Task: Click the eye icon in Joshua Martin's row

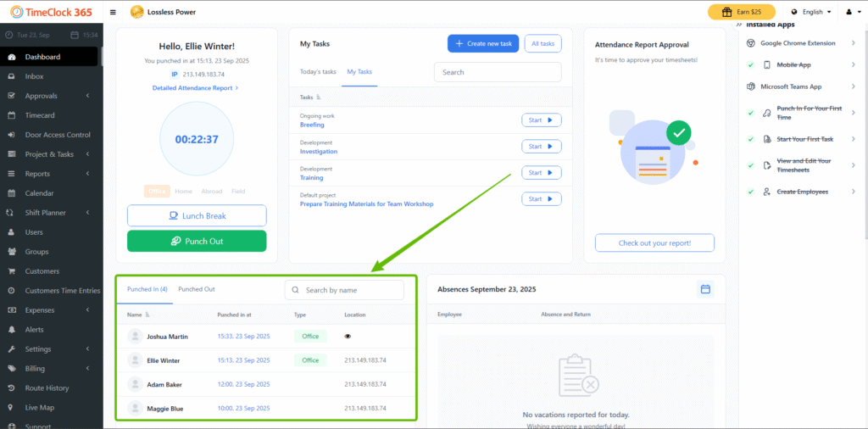Action: coord(348,337)
